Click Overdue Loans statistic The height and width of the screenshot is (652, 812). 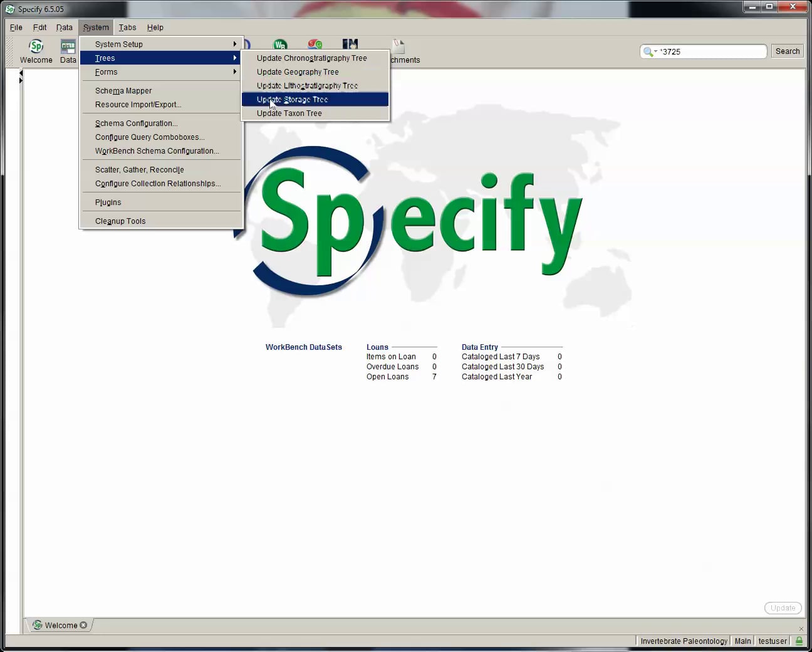click(x=392, y=367)
